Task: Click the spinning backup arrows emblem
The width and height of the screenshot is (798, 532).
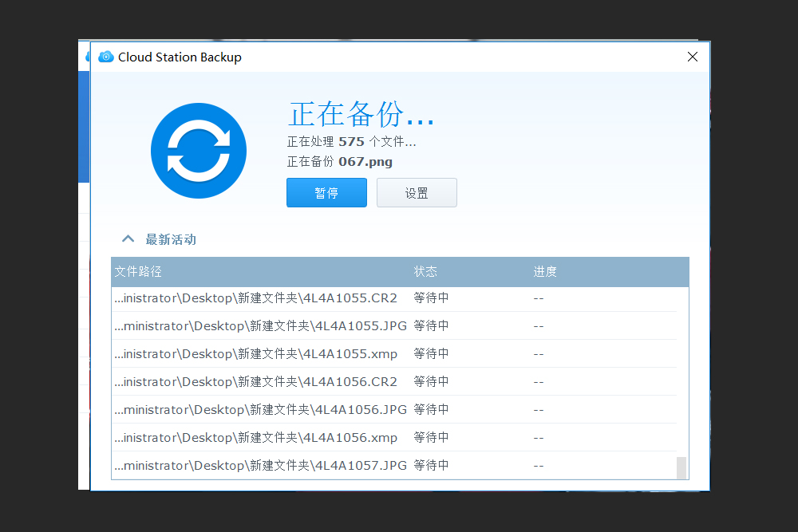Action: (x=198, y=150)
